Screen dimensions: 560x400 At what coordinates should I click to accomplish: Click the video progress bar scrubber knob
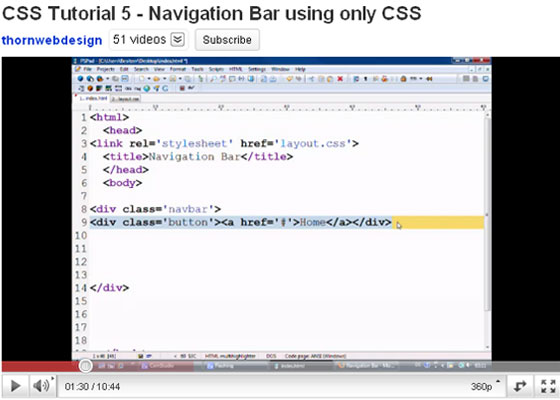point(85,365)
